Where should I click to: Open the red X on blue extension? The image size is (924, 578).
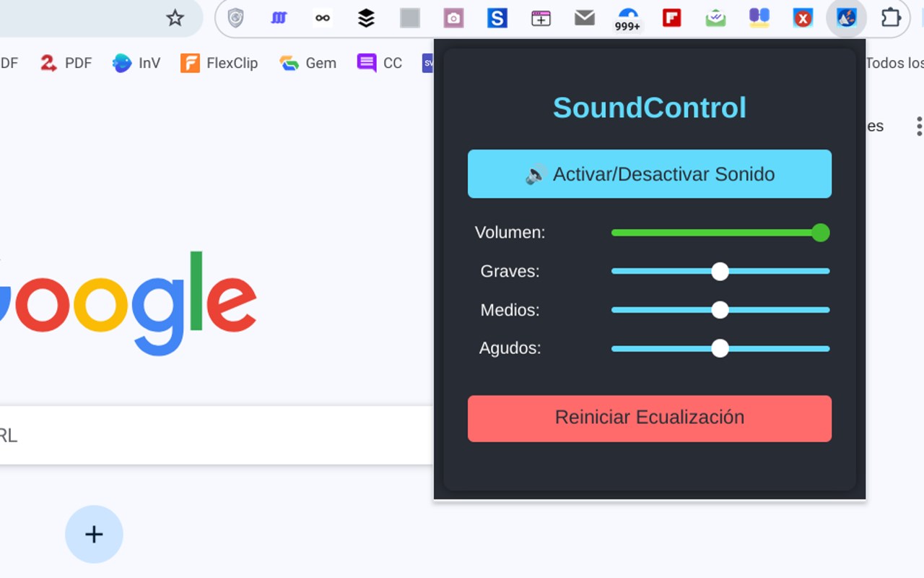tap(803, 18)
